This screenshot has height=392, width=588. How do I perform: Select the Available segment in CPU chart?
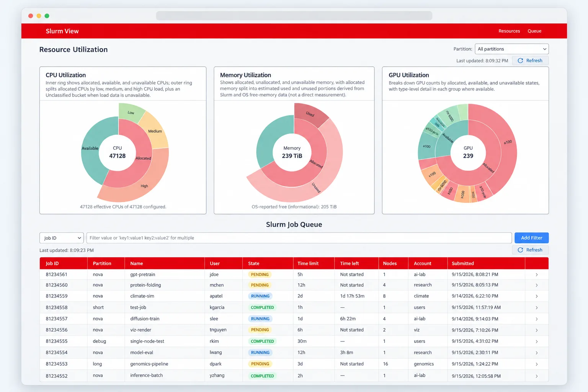click(90, 149)
